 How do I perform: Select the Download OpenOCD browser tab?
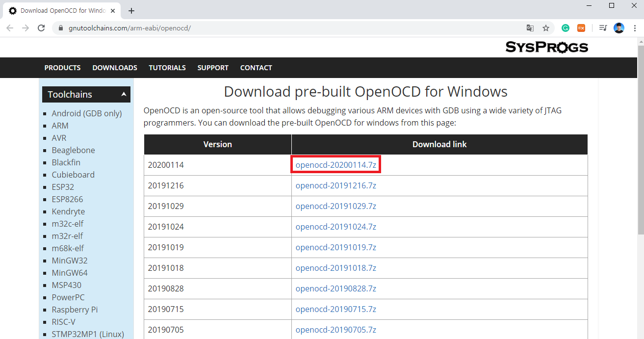point(63,11)
